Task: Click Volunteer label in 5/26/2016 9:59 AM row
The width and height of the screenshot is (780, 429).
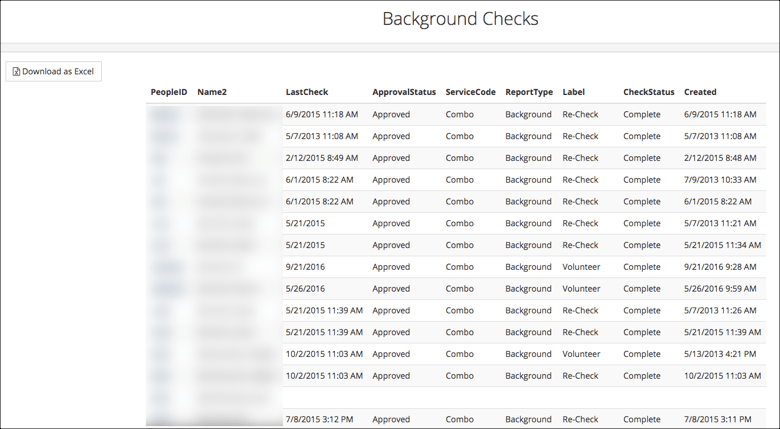Action: pos(581,289)
